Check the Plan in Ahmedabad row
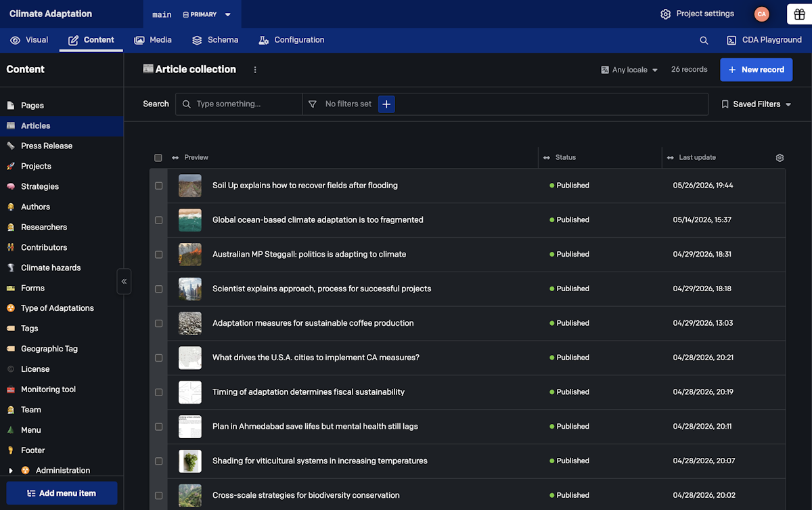The width and height of the screenshot is (812, 510). 158,427
